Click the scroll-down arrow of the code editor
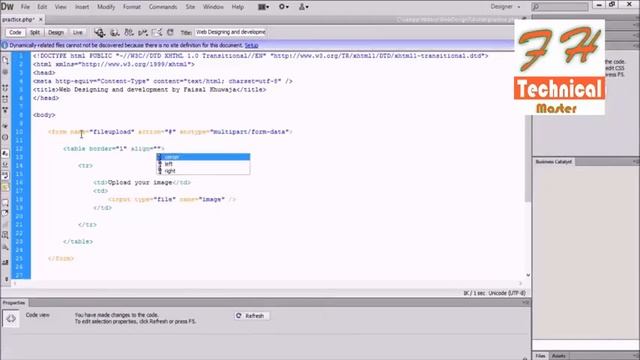 (x=528, y=276)
